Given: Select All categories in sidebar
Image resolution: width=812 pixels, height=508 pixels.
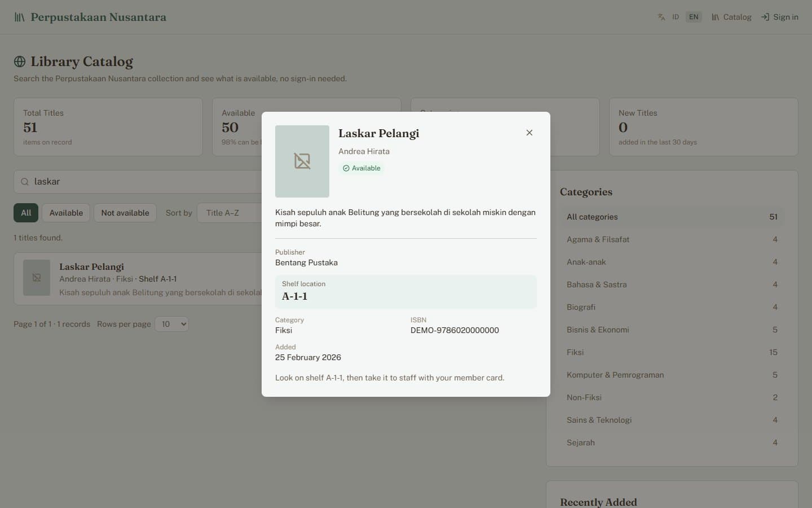Looking at the screenshot, I should (672, 217).
